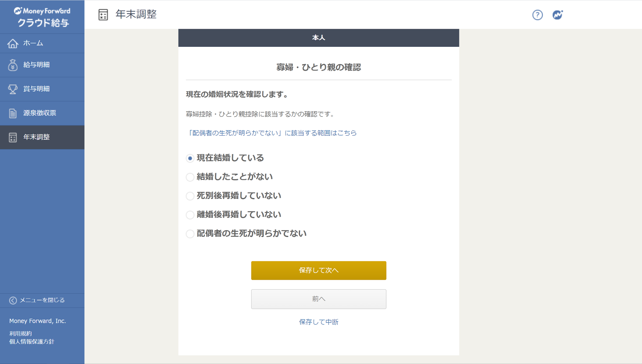Open the 給与明細 menu item
Image resolution: width=642 pixels, height=364 pixels.
click(42, 65)
